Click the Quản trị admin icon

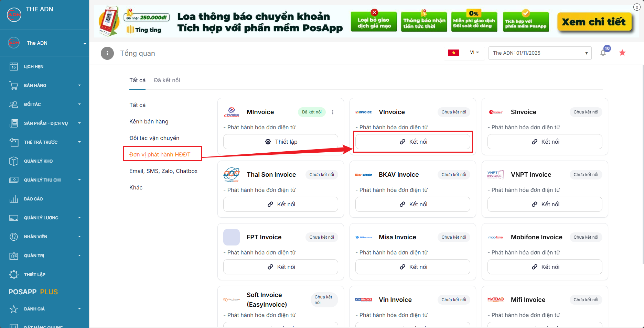click(14, 256)
